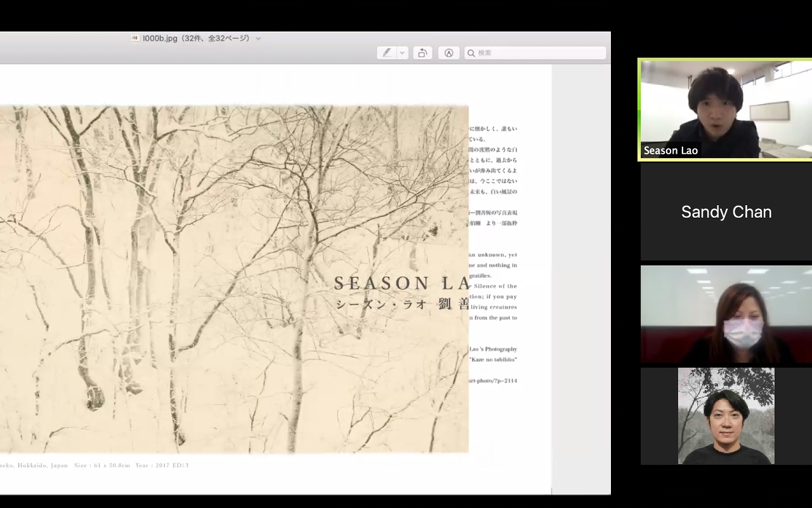Select Season Lao's video tile
Image resolution: width=812 pixels, height=508 pixels.
pyautogui.click(x=725, y=108)
